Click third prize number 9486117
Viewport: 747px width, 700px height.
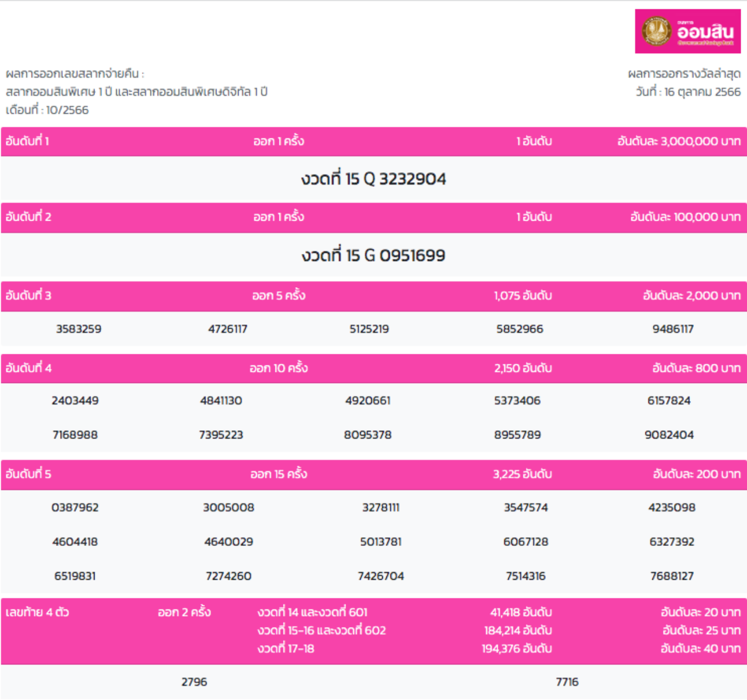pyautogui.click(x=673, y=329)
